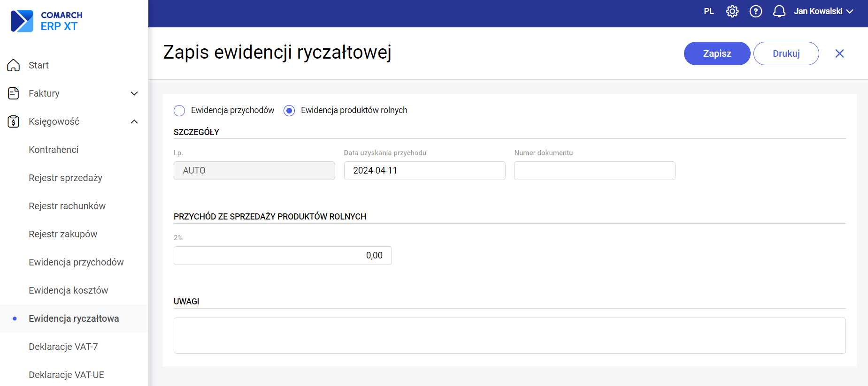Image resolution: width=868 pixels, height=386 pixels.
Task: Open settings via the gear icon
Action: 732,11
